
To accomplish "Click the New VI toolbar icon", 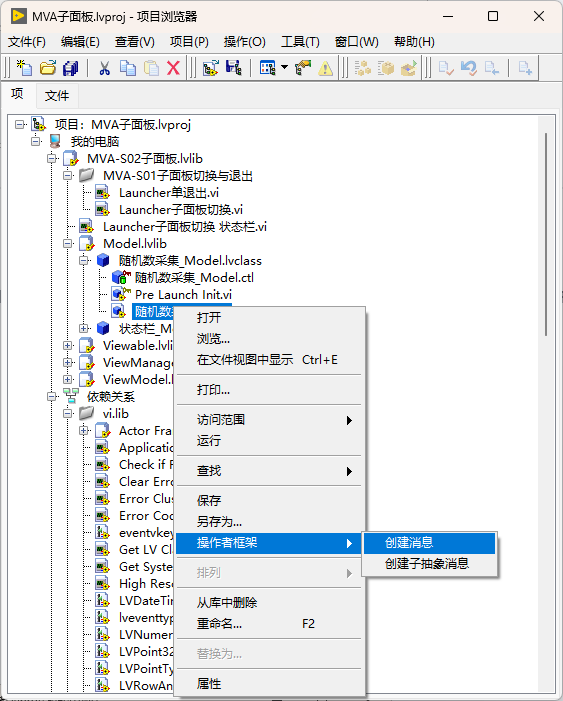I will (24, 68).
